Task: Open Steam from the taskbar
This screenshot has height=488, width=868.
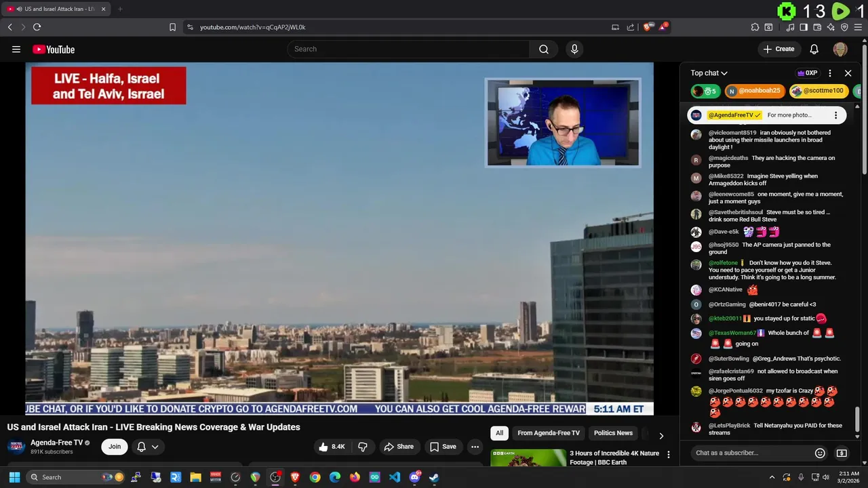Action: 434,477
